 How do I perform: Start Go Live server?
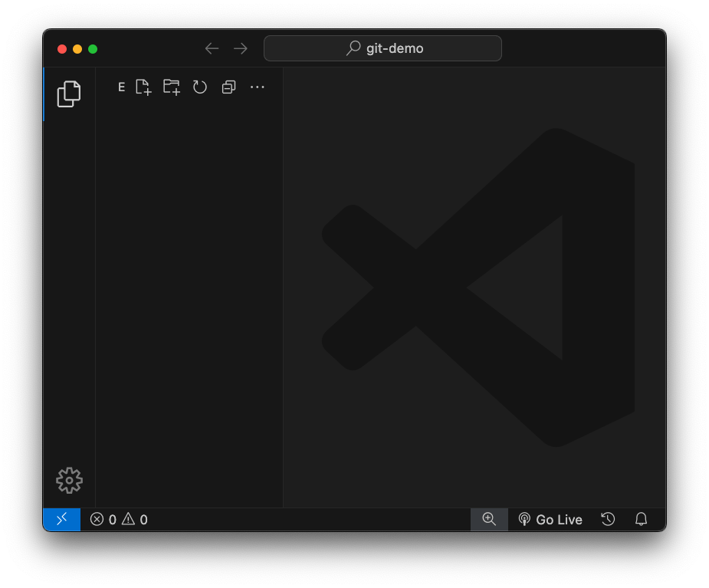550,519
